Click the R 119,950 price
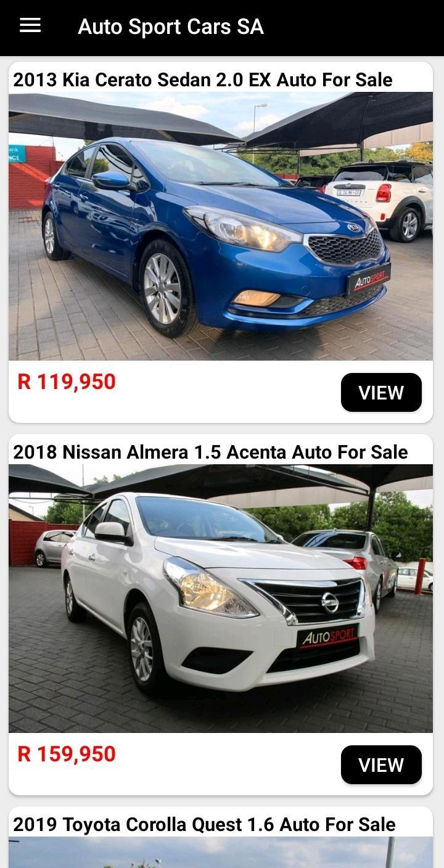This screenshot has width=444, height=868. (67, 382)
